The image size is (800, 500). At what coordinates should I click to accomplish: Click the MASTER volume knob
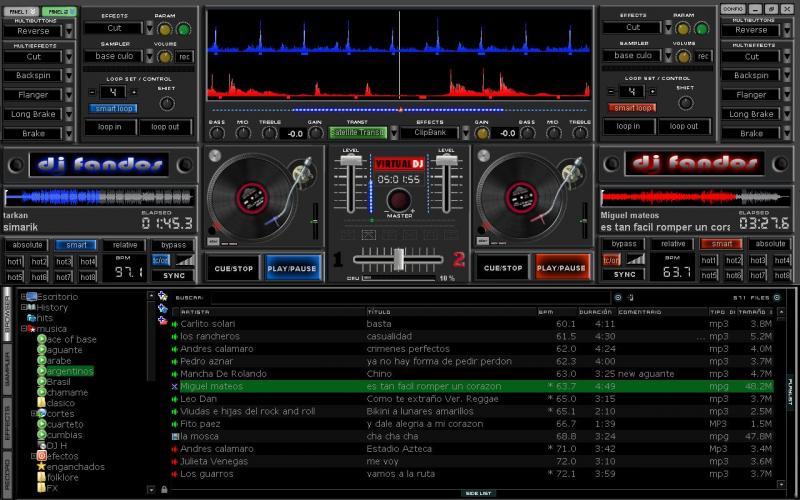pyautogui.click(x=399, y=200)
